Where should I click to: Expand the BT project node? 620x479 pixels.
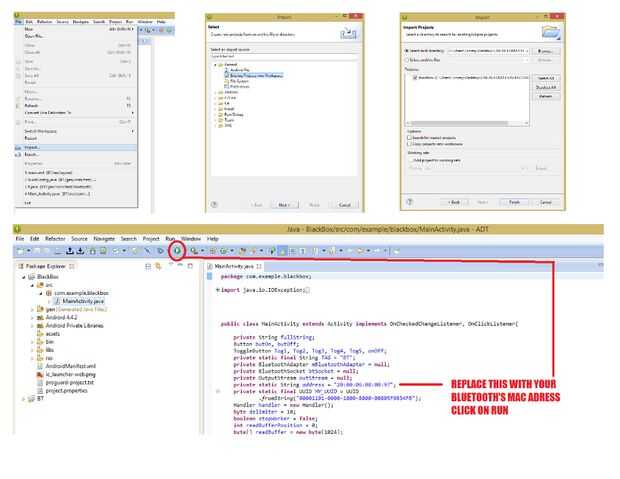click(x=24, y=399)
